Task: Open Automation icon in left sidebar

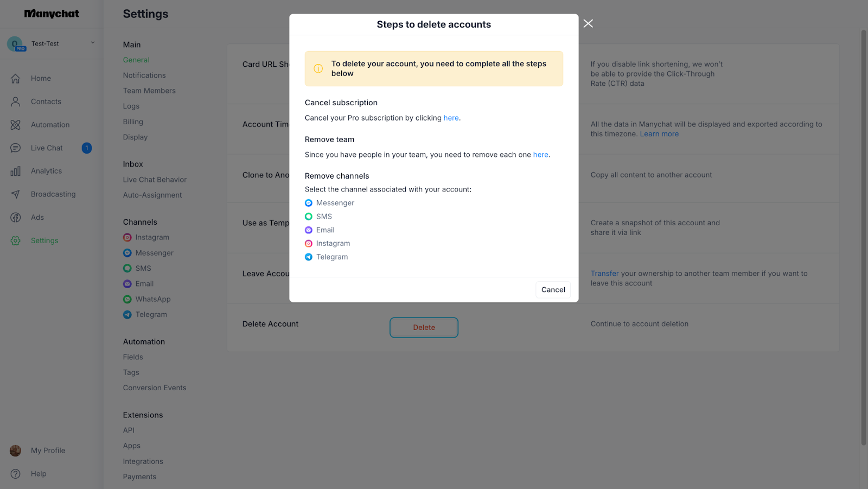Action: (15, 125)
